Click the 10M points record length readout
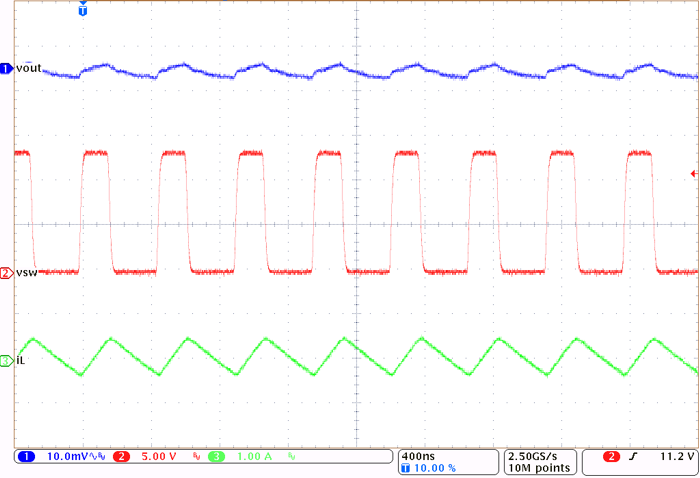 (x=538, y=468)
